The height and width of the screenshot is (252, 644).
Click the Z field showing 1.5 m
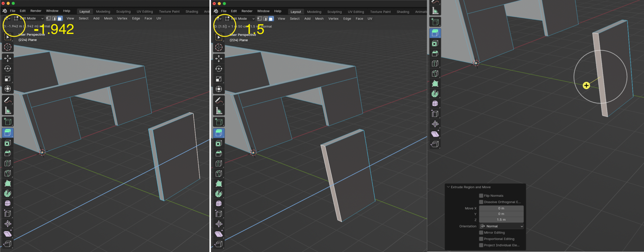(x=501, y=220)
